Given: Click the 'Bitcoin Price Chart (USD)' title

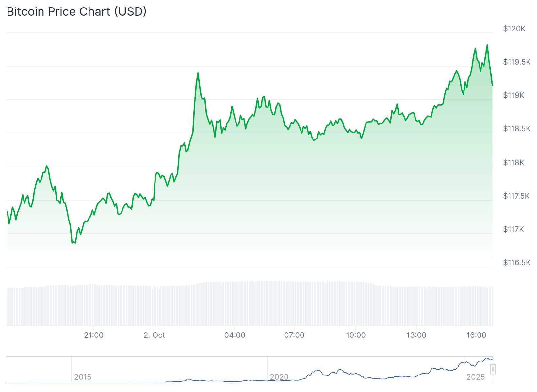Looking at the screenshot, I should [77, 12].
